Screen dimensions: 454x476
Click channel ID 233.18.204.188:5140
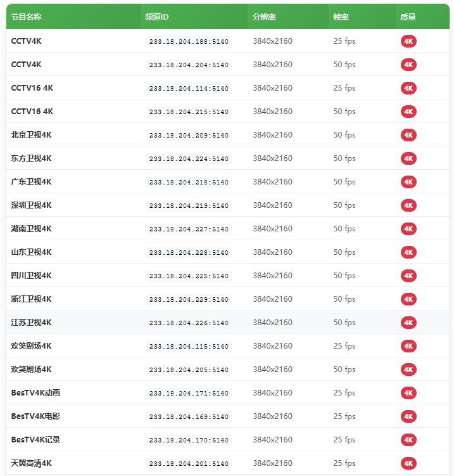189,42
